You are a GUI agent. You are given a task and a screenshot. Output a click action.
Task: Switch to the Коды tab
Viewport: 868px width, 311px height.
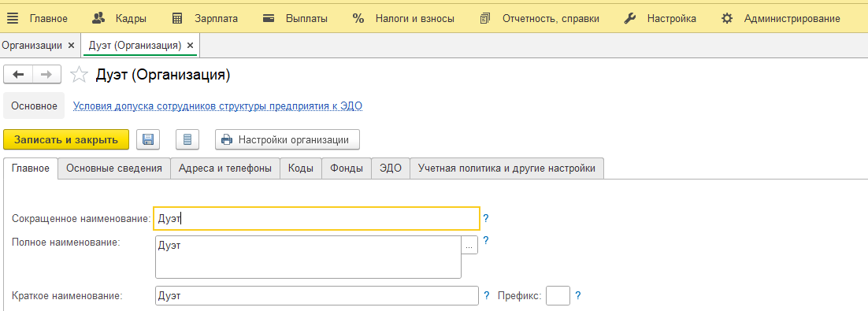tap(301, 168)
